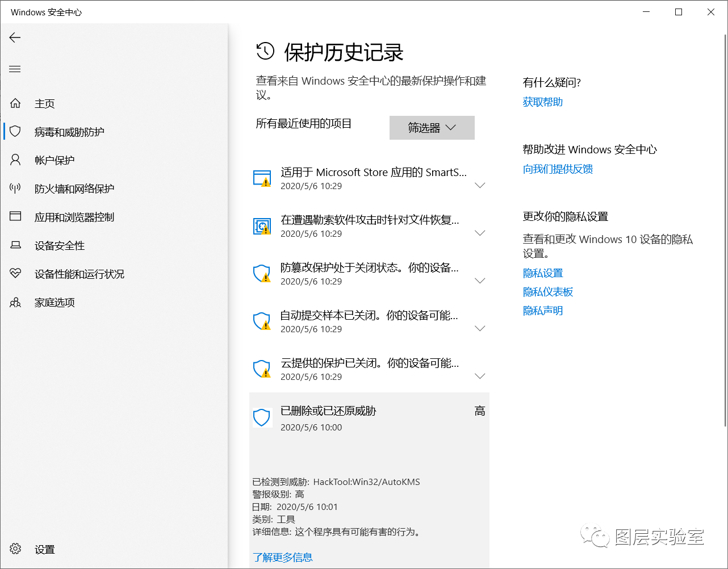Open the 隐私设置 link
The height and width of the screenshot is (569, 728).
point(543,273)
